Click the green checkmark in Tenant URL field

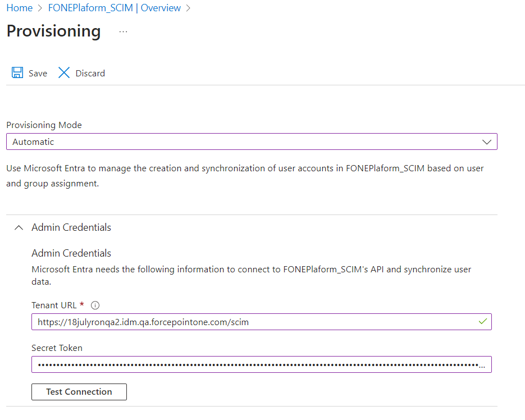click(482, 322)
